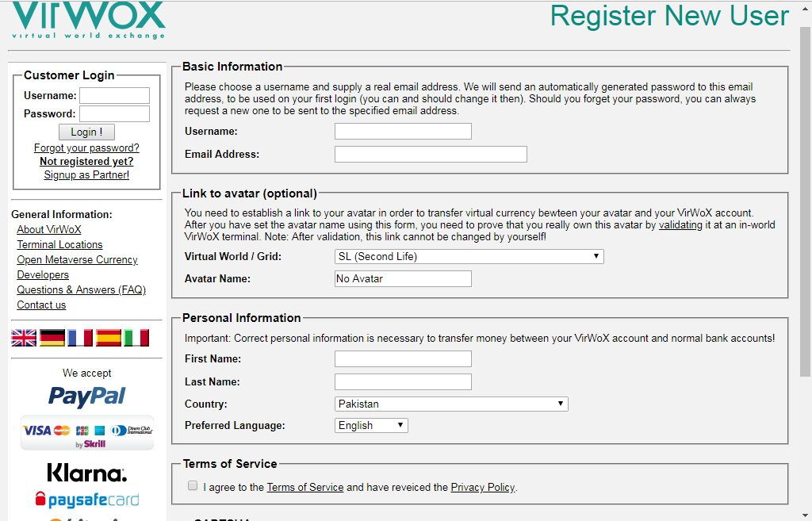The height and width of the screenshot is (521, 812).
Task: Click the paysafecard logo
Action: (87, 500)
